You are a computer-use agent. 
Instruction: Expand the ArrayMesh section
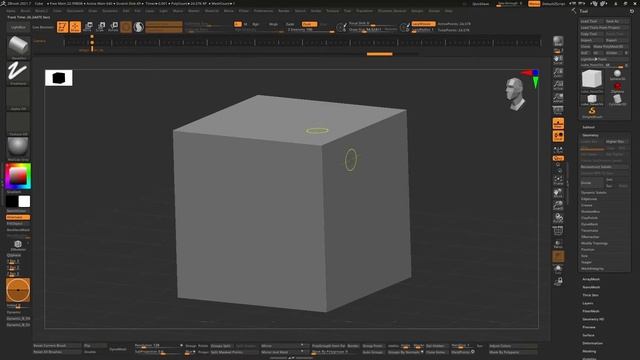[x=591, y=279]
